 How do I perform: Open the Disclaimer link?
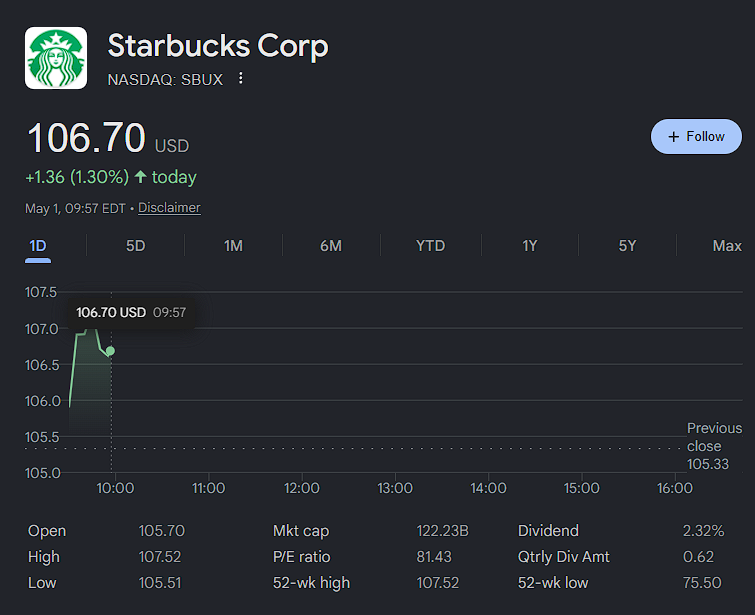pyautogui.click(x=169, y=208)
